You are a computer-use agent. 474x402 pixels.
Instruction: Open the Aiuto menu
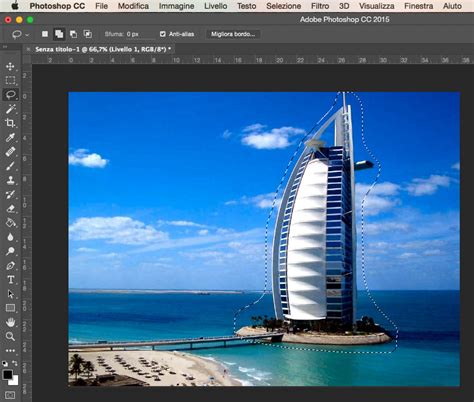452,6
